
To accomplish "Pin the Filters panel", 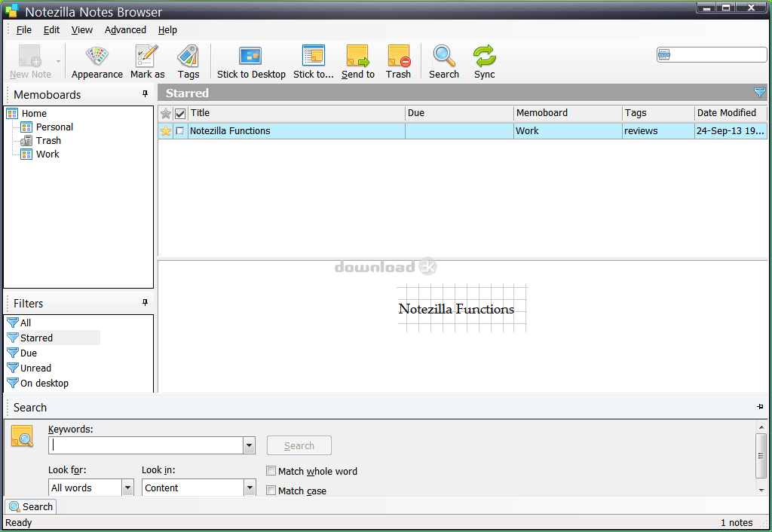I will [145, 302].
